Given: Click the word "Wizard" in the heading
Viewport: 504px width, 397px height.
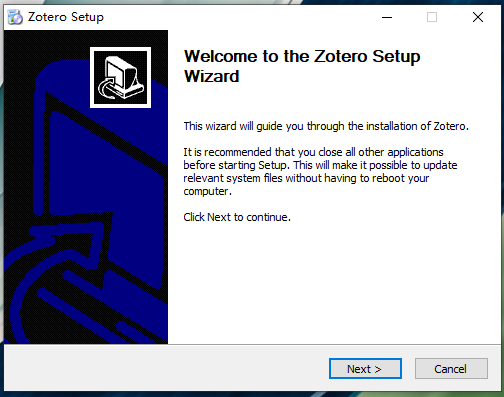Looking at the screenshot, I should pyautogui.click(x=212, y=76).
